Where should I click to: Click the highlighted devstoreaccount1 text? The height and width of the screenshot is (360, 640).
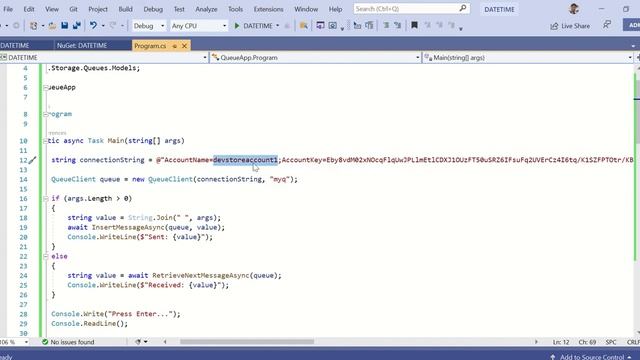(245, 160)
